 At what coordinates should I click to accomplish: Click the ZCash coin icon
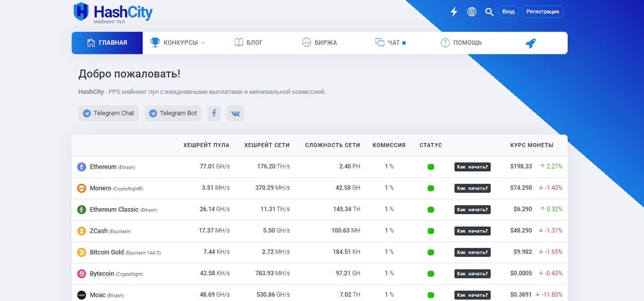pos(82,231)
